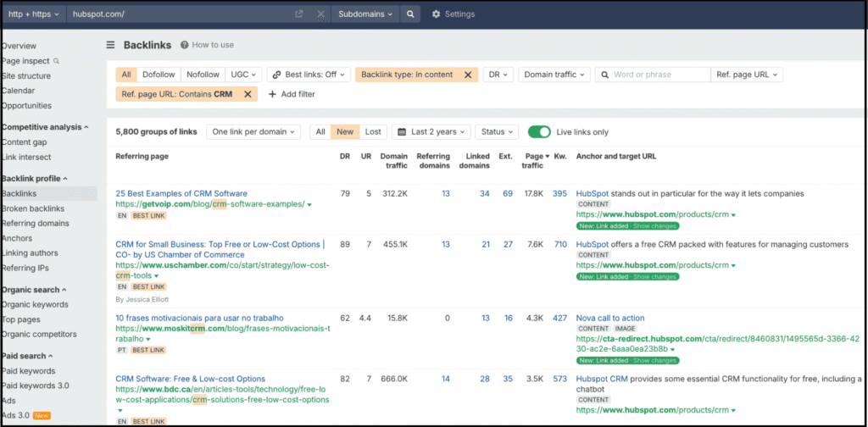The image size is (868, 427).
Task: Open Anchors in sidebar
Action: (17, 238)
